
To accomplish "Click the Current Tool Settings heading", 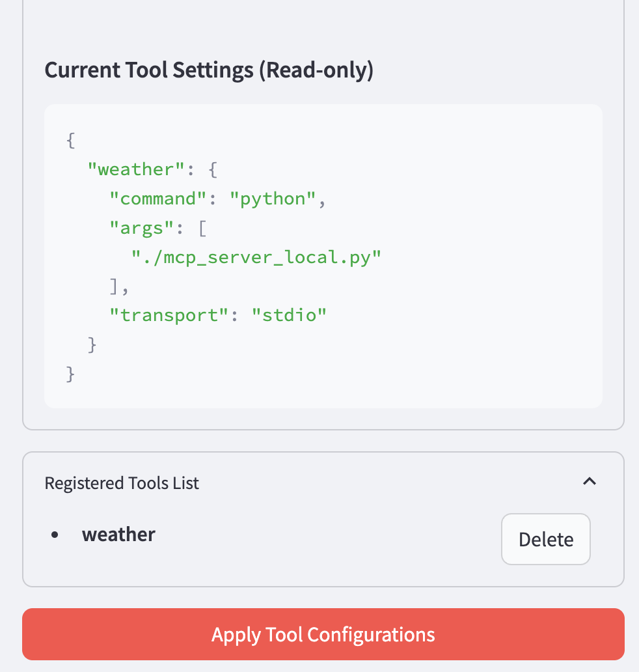I will 208,70.
